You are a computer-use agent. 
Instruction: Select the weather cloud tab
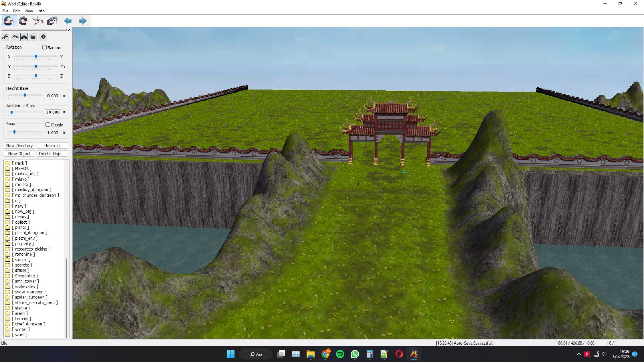[33, 37]
